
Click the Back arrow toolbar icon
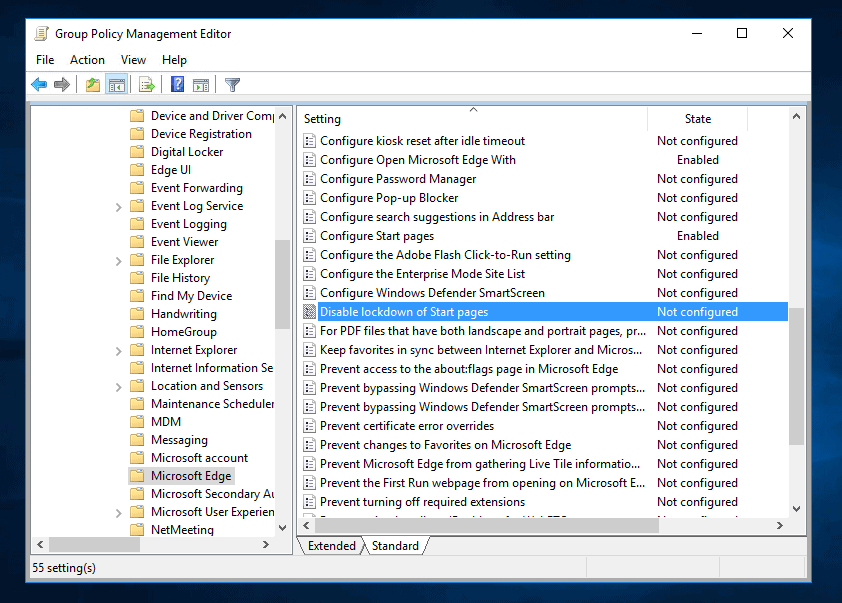pos(39,84)
